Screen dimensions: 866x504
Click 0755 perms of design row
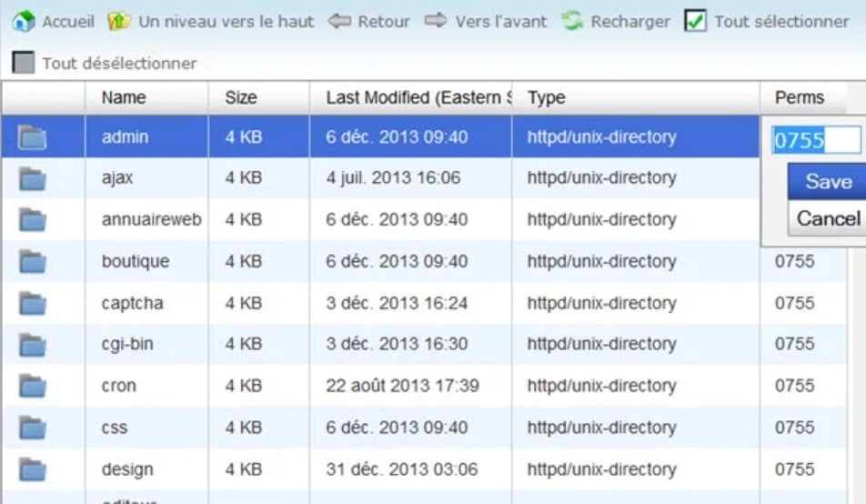[795, 469]
